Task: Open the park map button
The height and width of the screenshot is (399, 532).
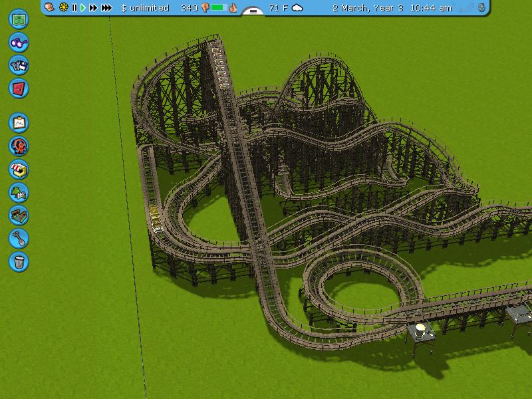Action: [19, 19]
